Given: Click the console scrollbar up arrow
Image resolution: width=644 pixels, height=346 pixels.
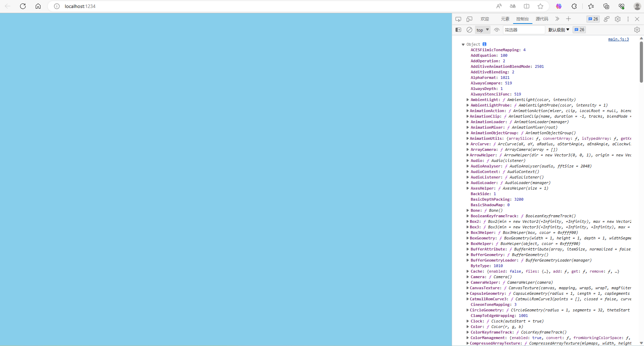Looking at the screenshot, I should pyautogui.click(x=641, y=38).
